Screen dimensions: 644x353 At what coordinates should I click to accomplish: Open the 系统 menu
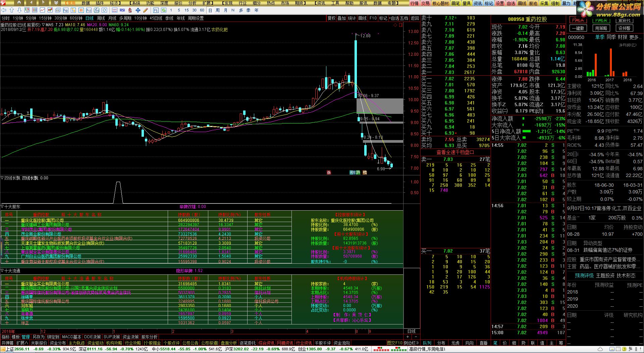135,3
